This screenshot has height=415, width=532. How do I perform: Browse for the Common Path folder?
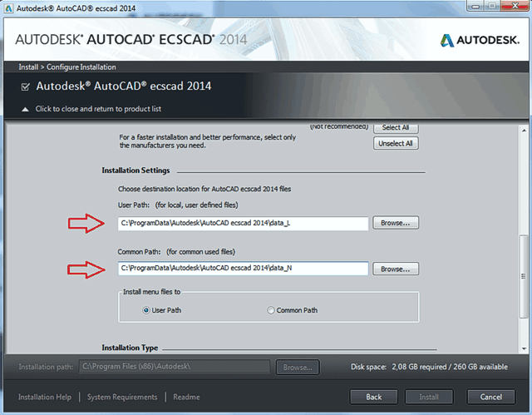click(396, 269)
